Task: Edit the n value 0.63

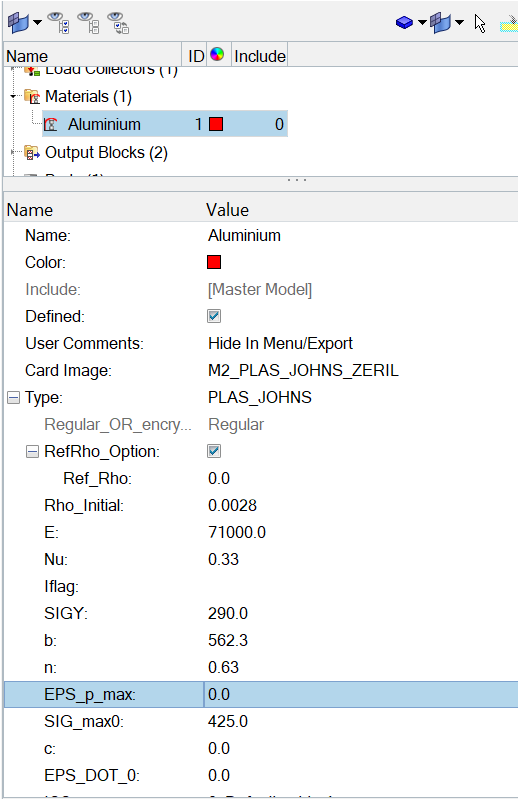Action: (223, 667)
